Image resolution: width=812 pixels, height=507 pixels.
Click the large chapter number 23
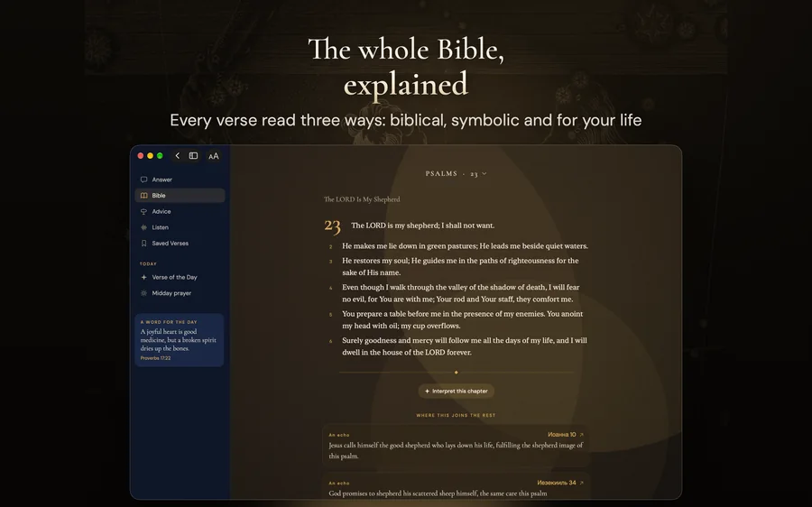click(332, 226)
